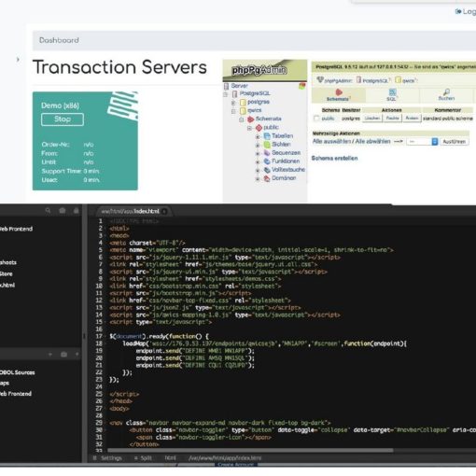The width and height of the screenshot is (476, 476).
Task: Click the editor horizontal scrollbar
Action: 250,450
